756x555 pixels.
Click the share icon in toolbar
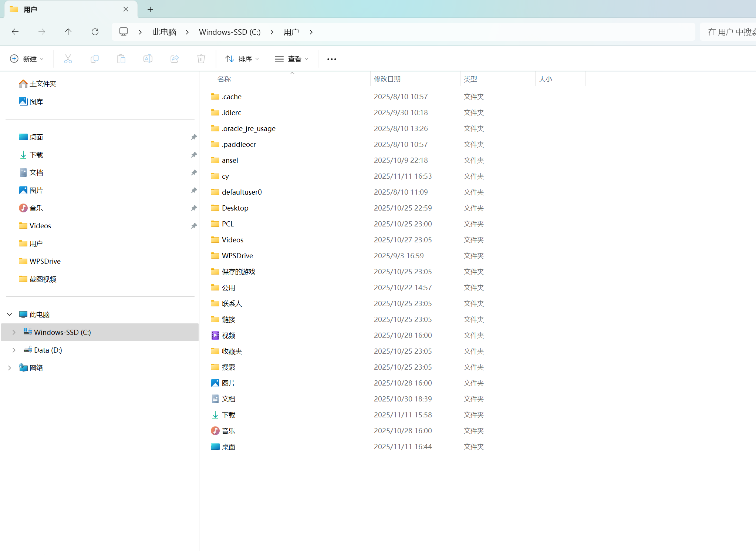tap(175, 59)
